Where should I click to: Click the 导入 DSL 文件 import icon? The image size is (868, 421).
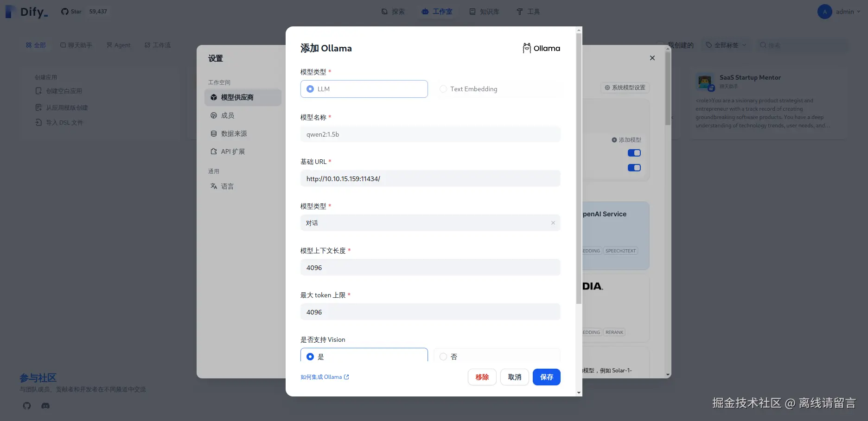tap(38, 123)
